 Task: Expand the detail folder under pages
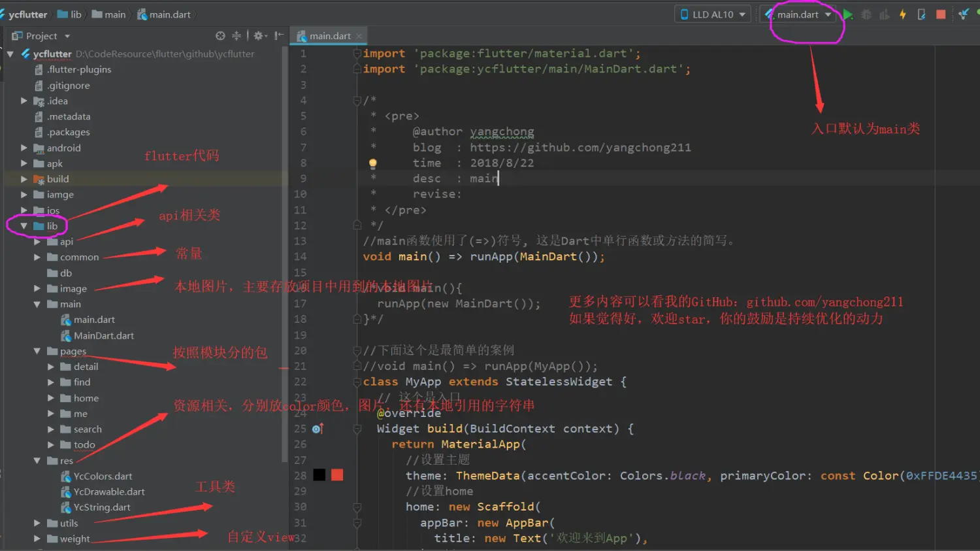point(51,367)
